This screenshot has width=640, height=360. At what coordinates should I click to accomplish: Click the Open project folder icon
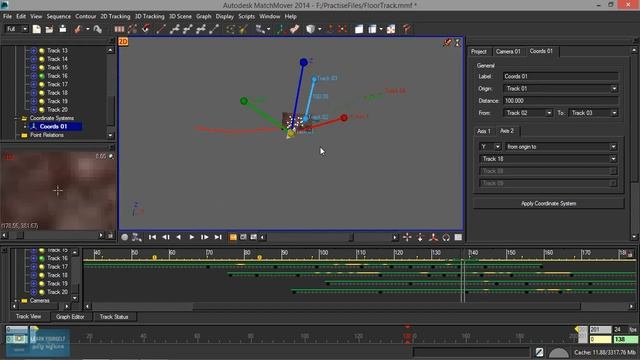(x=49, y=29)
